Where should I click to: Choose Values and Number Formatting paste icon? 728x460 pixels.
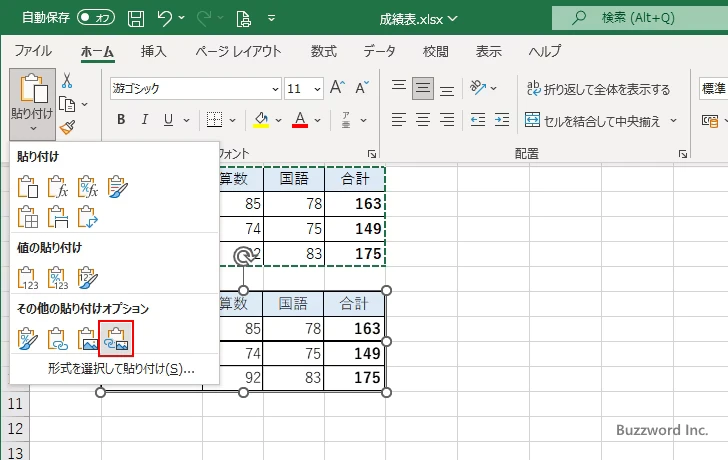click(58, 278)
